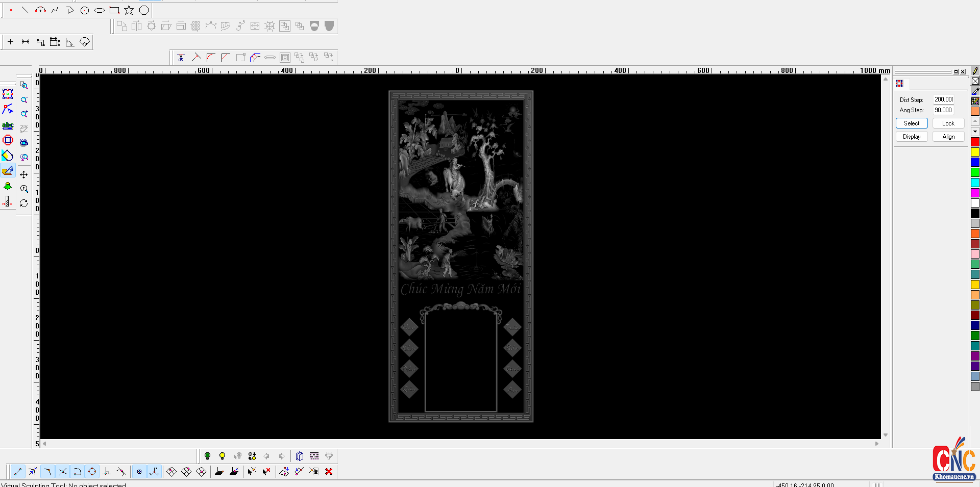Activate the virtual sculpting tool icon
Image resolution: width=980 pixels, height=487 pixels.
click(x=8, y=171)
